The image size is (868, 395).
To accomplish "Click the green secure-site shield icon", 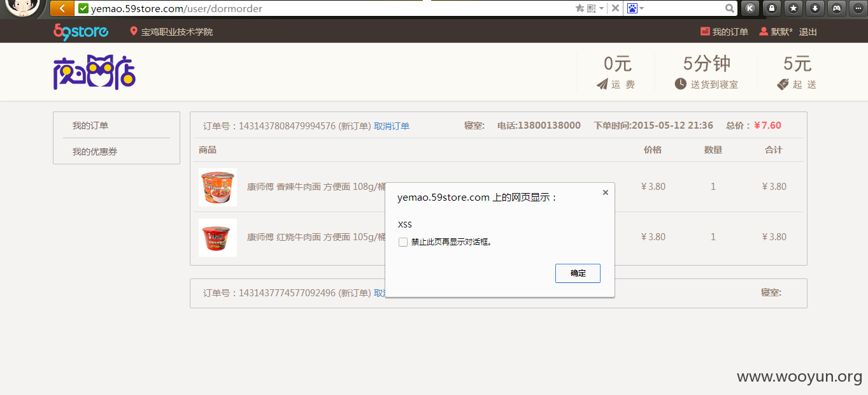I will pyautogui.click(x=83, y=8).
